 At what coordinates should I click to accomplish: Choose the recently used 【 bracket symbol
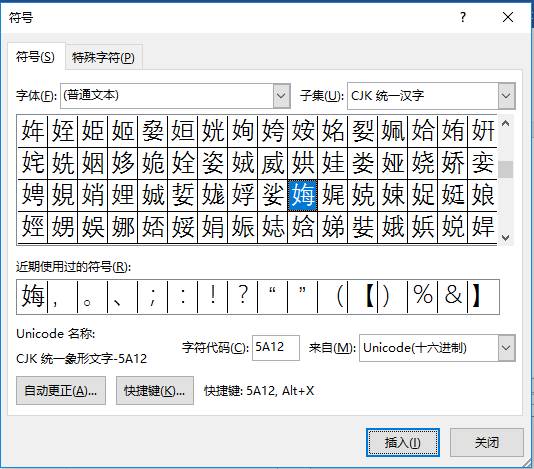[363, 296]
